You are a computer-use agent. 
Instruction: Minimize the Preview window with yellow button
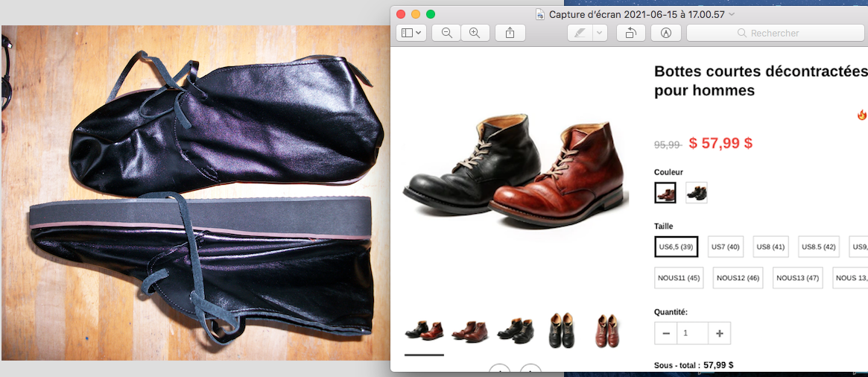(416, 14)
